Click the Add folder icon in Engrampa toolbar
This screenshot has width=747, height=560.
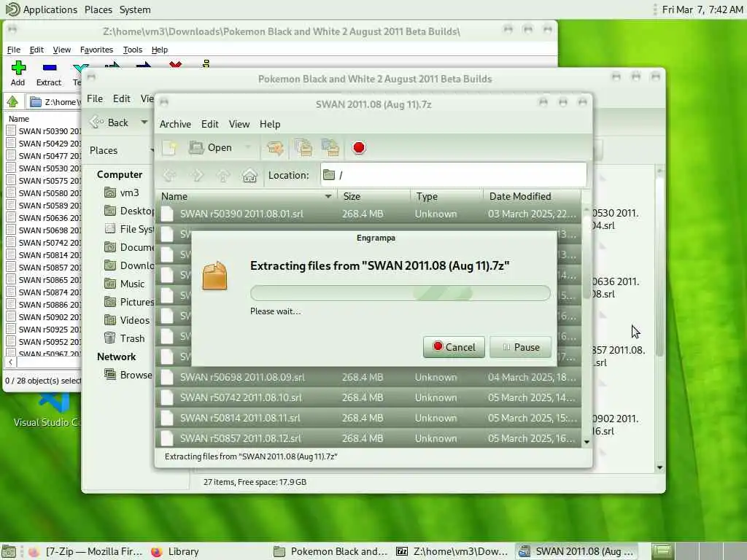click(x=330, y=148)
